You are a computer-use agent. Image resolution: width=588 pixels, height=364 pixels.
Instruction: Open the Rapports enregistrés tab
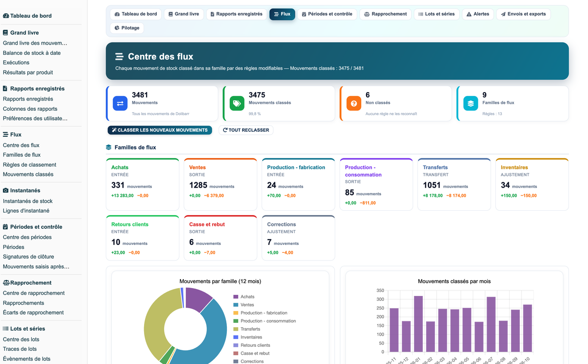[237, 14]
